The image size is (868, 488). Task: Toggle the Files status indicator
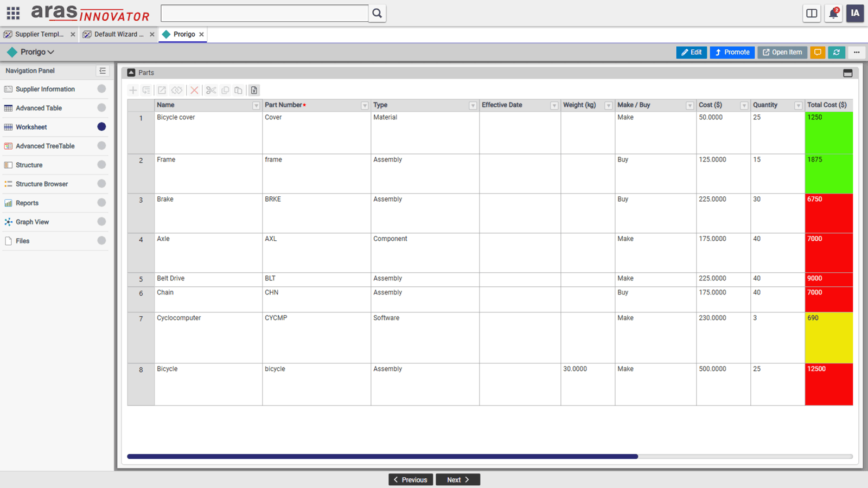point(101,241)
